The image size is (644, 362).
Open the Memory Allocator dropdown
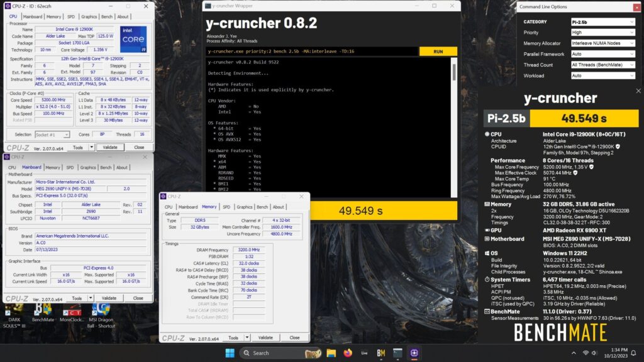pos(602,43)
